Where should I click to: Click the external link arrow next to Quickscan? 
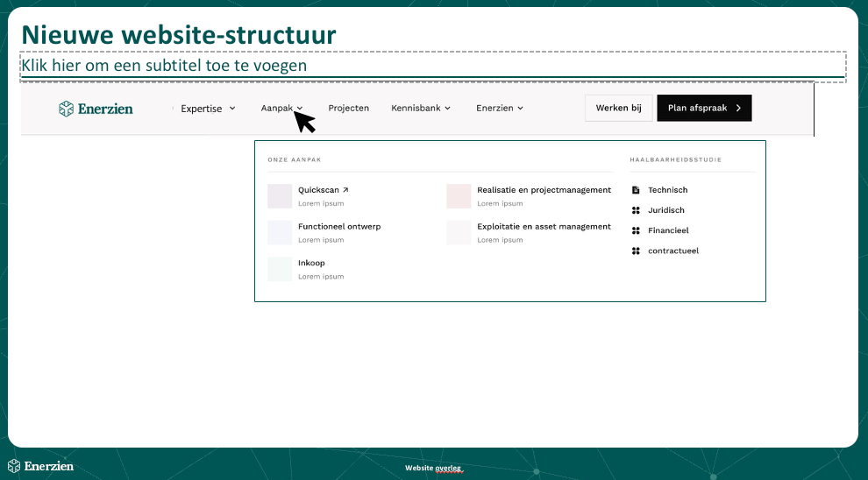click(x=345, y=190)
